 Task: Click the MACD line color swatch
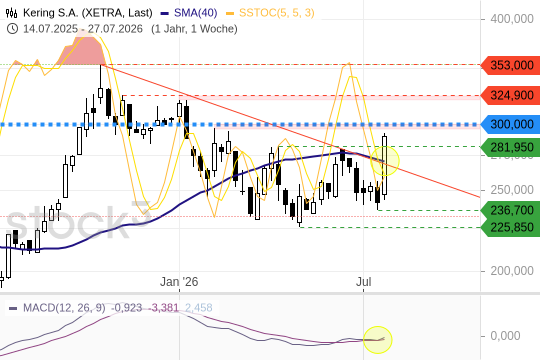pyautogui.click(x=13, y=308)
